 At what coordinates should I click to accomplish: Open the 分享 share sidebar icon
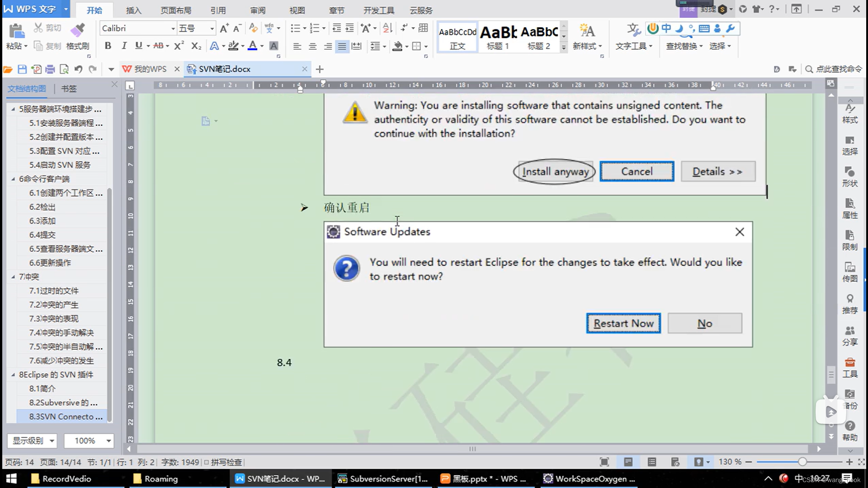[850, 336]
